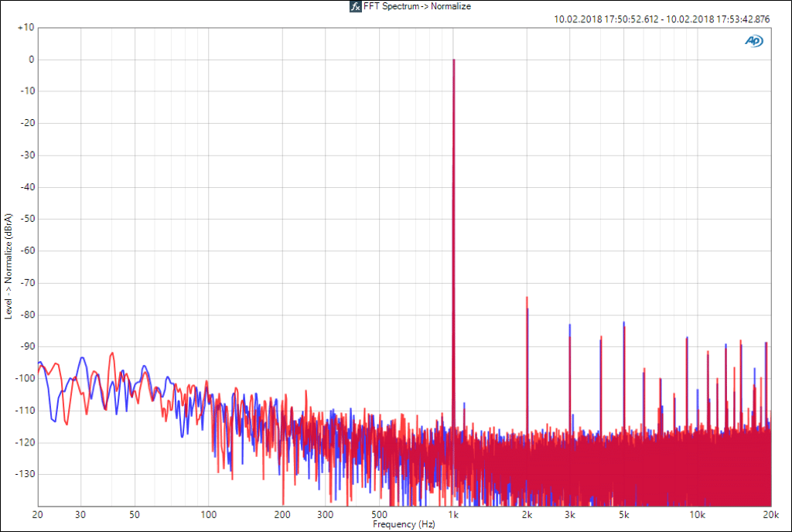Click the AP logo in the graph corner

click(x=753, y=41)
